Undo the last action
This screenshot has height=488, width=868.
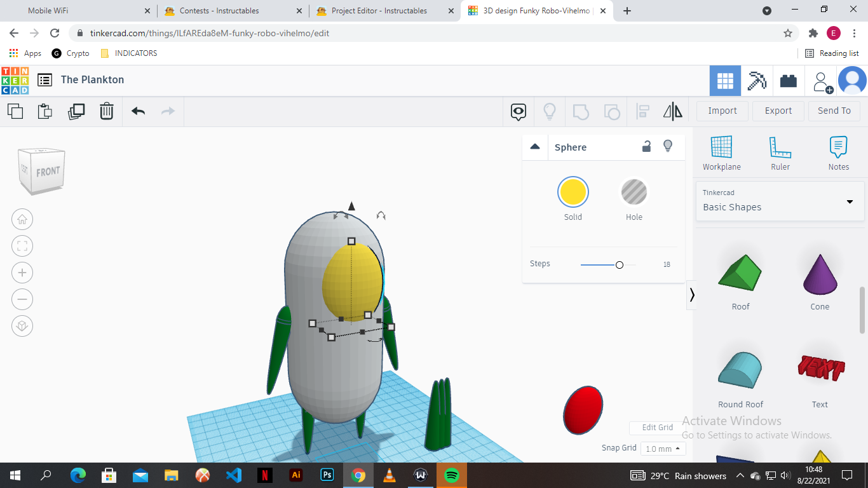(139, 111)
